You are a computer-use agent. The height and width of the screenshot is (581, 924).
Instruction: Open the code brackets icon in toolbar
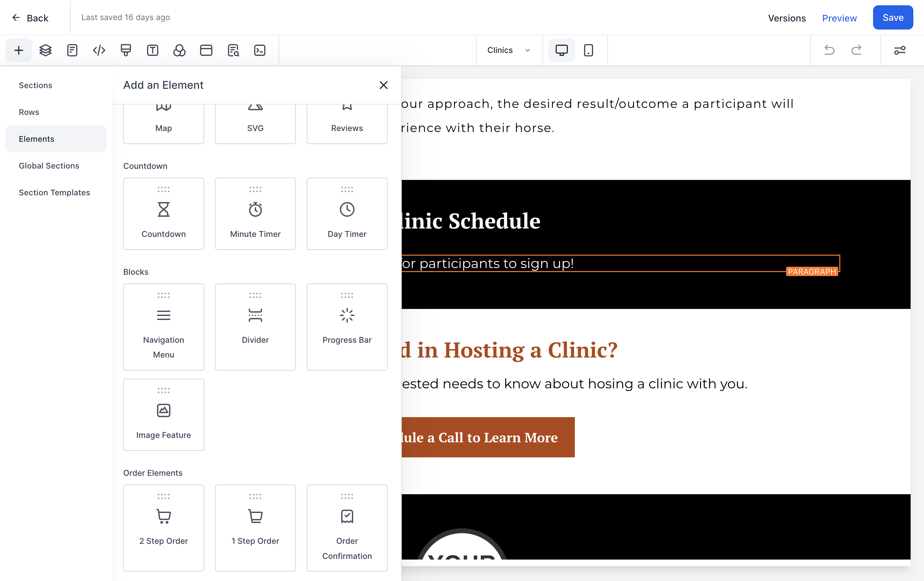(99, 50)
